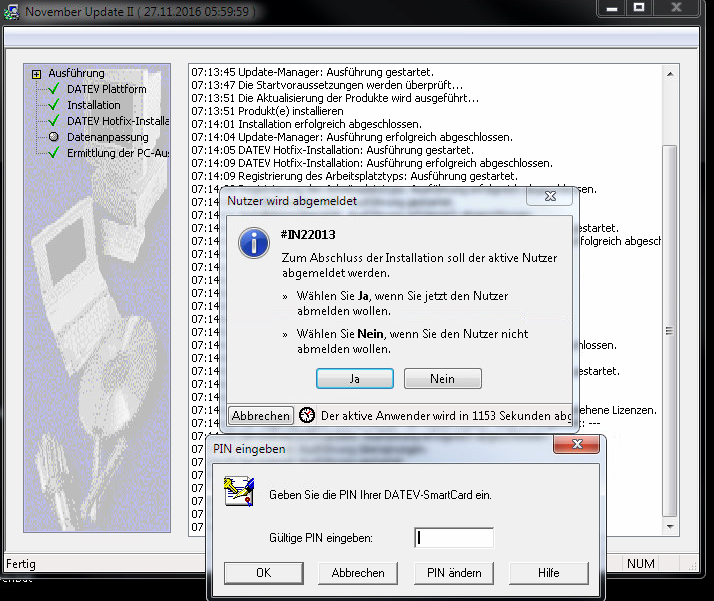Expand the Ausführung tree node
714x601 pixels.
coord(37,74)
